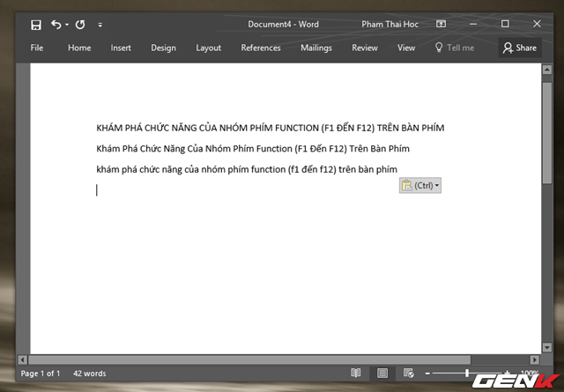Click the zoom slider handle
This screenshot has width=564, height=392.
(x=467, y=374)
